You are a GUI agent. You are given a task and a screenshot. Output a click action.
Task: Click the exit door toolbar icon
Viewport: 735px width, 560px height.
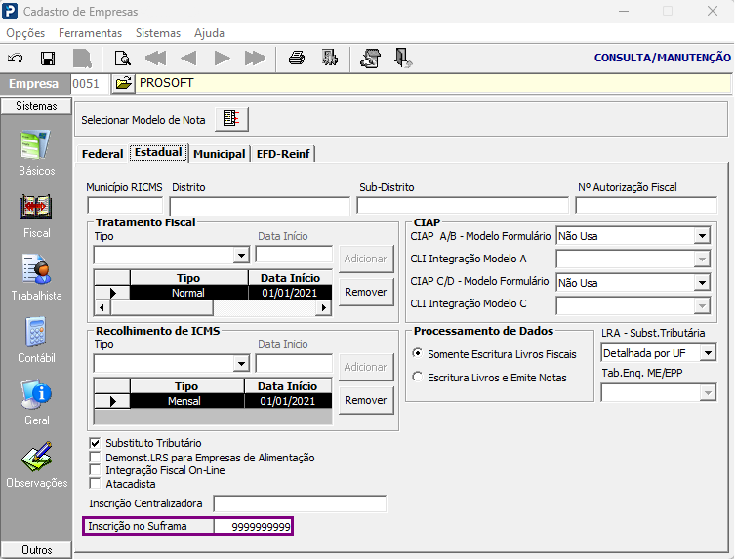(x=403, y=59)
